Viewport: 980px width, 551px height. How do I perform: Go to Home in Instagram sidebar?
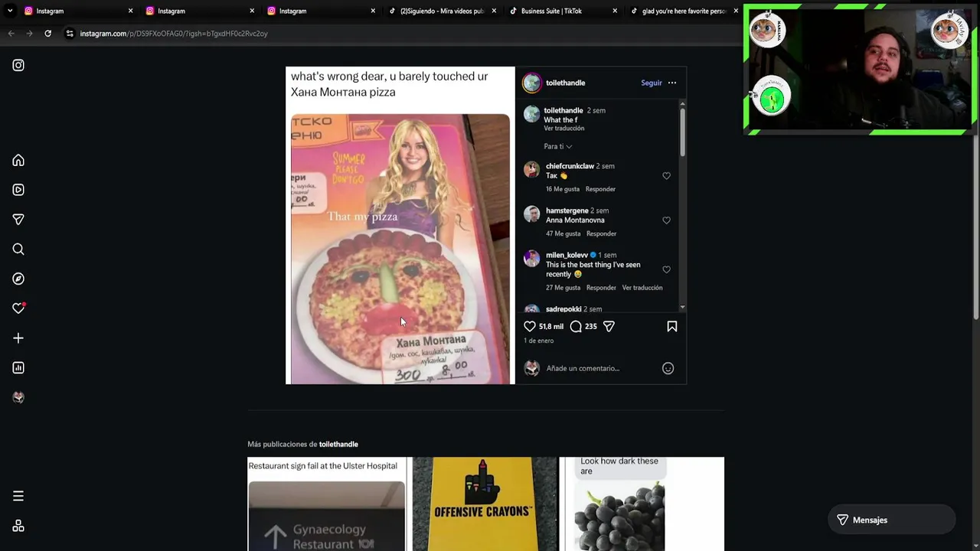pyautogui.click(x=18, y=160)
